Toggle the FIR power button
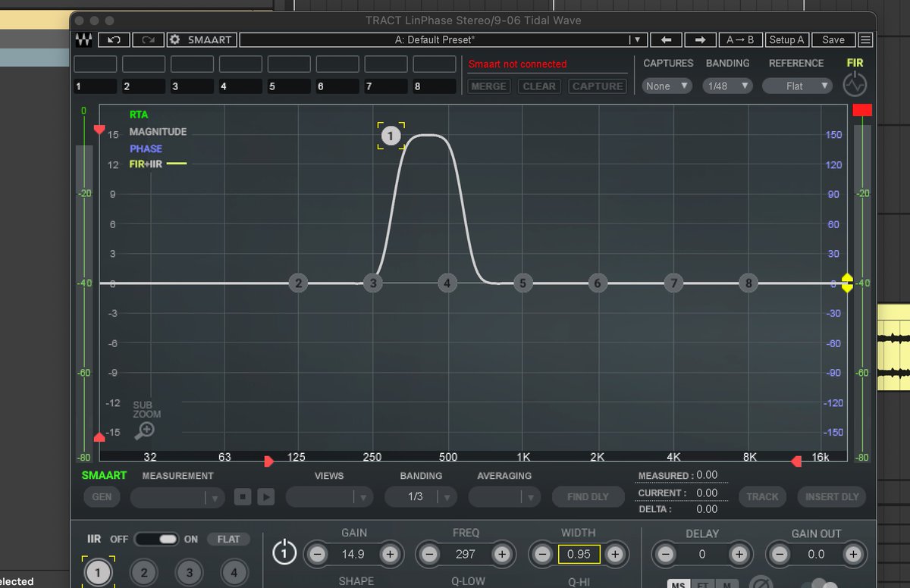Screen dimensions: 910x588 point(855,85)
